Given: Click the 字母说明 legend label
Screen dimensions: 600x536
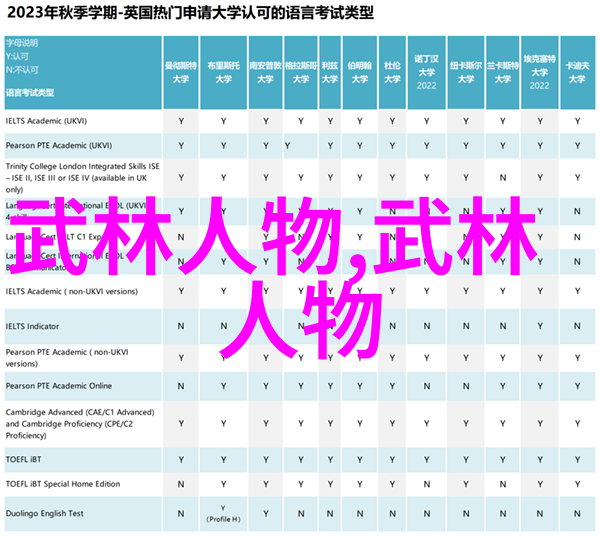Looking at the screenshot, I should (22, 43).
